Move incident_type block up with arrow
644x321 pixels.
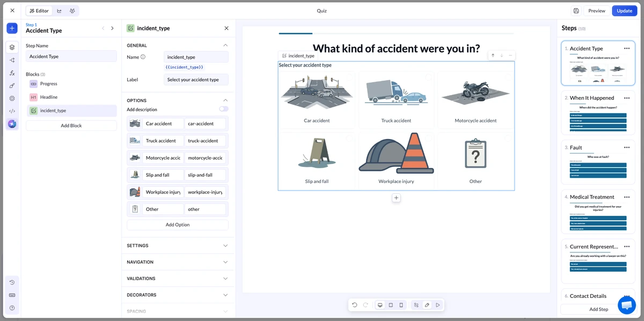pos(493,55)
